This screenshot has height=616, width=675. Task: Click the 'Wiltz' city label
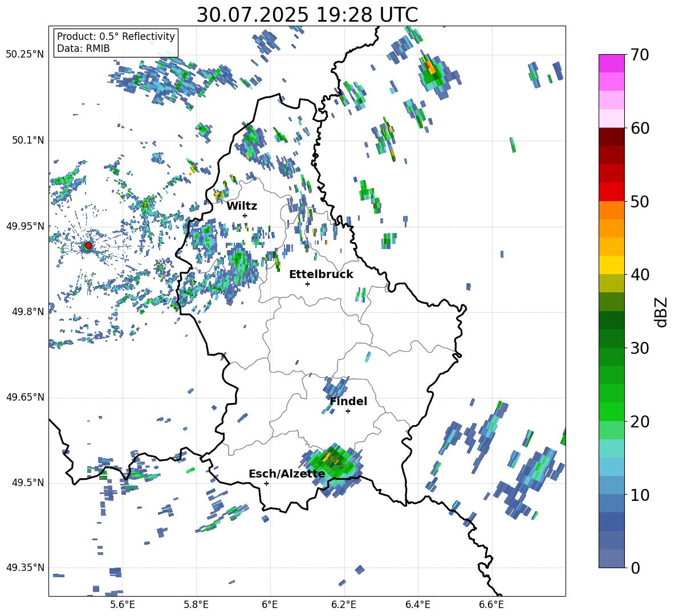click(x=242, y=206)
